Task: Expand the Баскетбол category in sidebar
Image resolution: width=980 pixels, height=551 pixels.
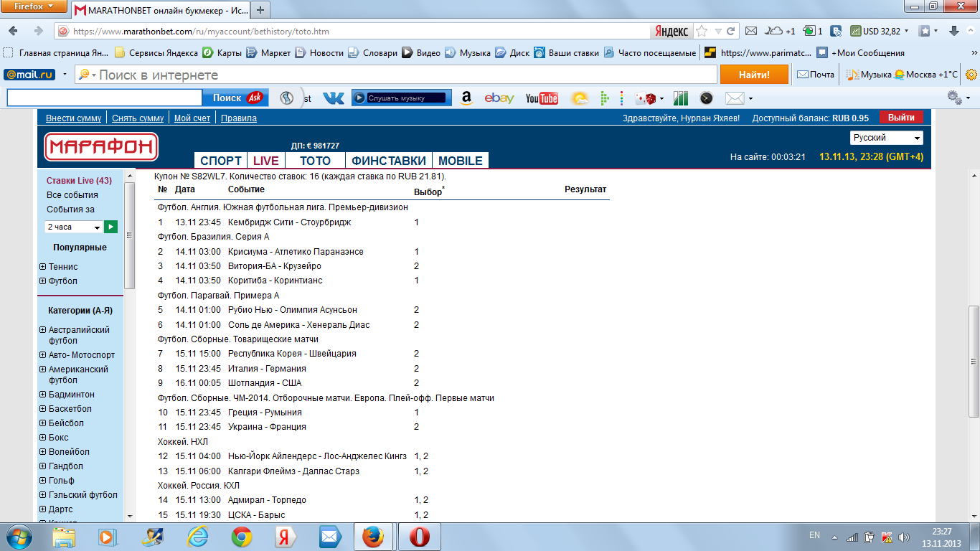Action: pyautogui.click(x=43, y=409)
